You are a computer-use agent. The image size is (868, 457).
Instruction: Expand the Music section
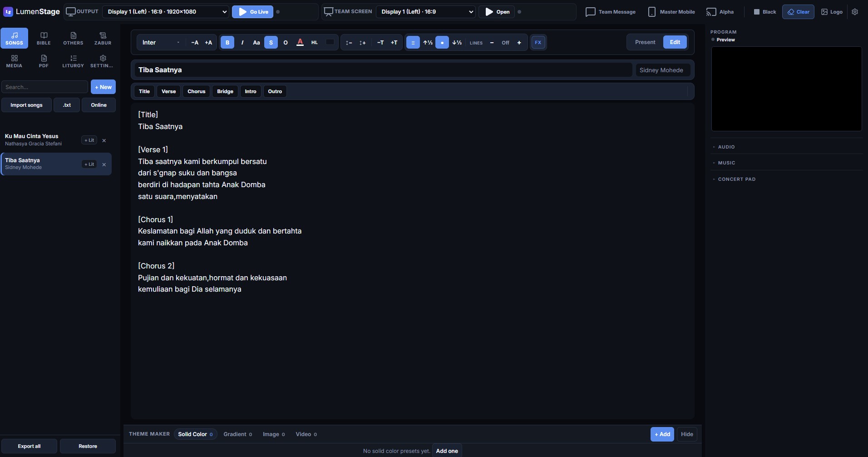[x=786, y=163]
